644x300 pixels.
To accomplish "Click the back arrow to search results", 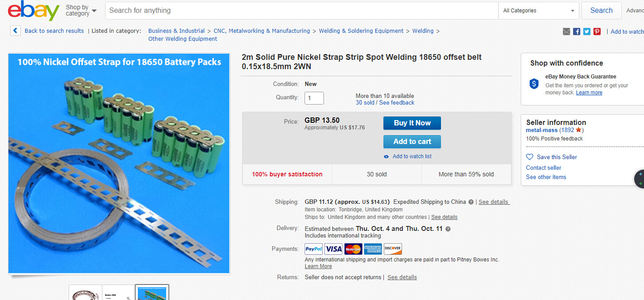I will coord(16,31).
